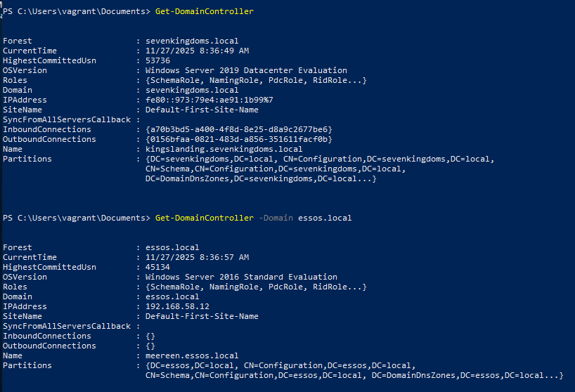Click the HighestCommittedUsn value 53736

157,60
